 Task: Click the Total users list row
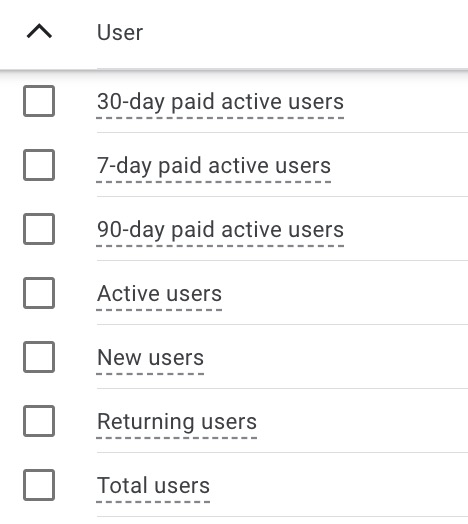[234, 485]
